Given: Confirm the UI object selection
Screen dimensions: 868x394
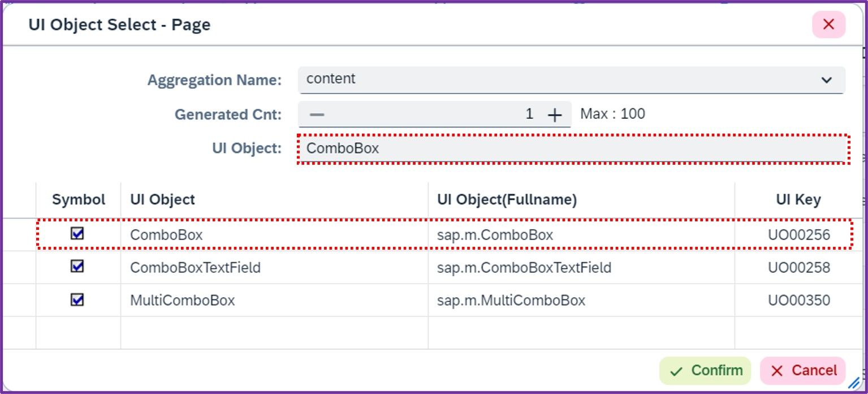Looking at the screenshot, I should coord(705,371).
